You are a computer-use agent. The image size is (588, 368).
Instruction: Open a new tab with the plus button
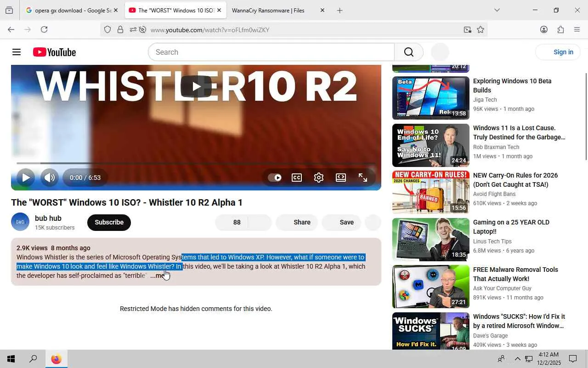coord(339,10)
